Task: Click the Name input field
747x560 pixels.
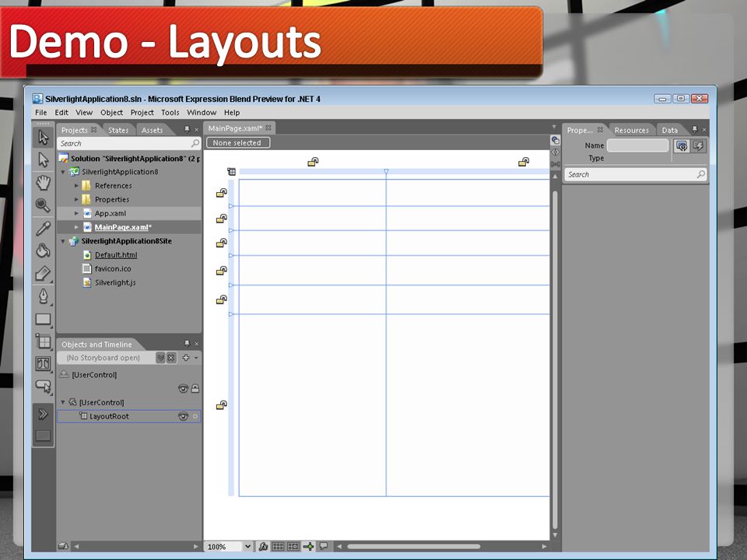Action: [x=638, y=145]
